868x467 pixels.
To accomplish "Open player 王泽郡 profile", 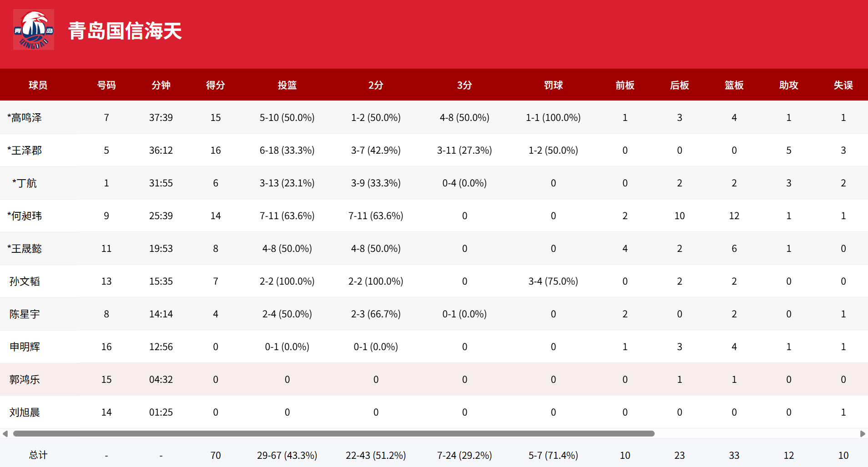I will [25, 151].
